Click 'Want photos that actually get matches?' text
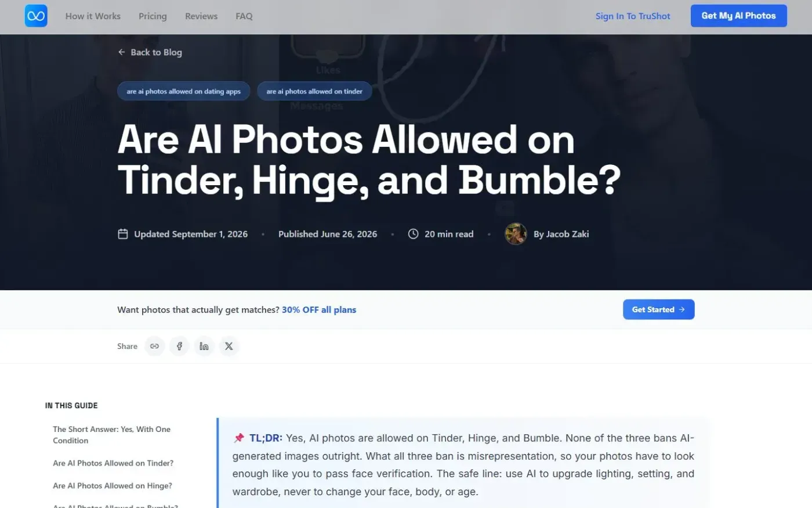 (198, 310)
